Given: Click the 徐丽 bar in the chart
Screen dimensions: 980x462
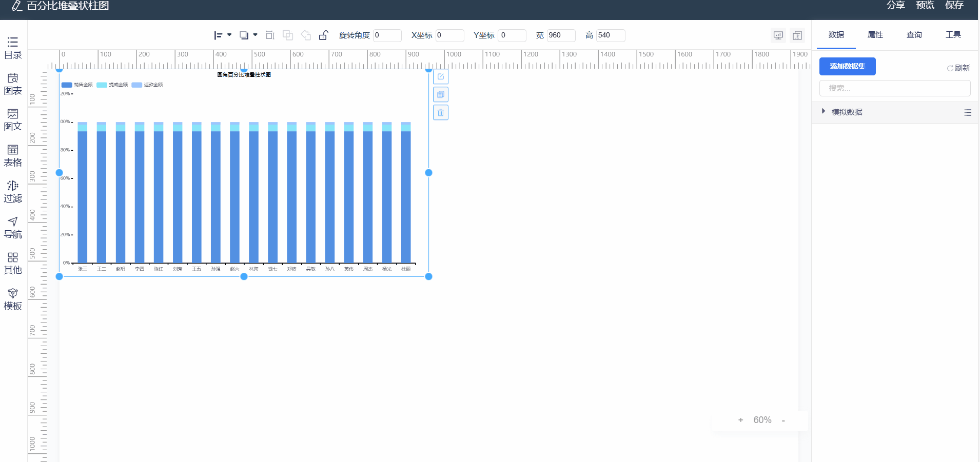Looking at the screenshot, I should pos(406,193).
